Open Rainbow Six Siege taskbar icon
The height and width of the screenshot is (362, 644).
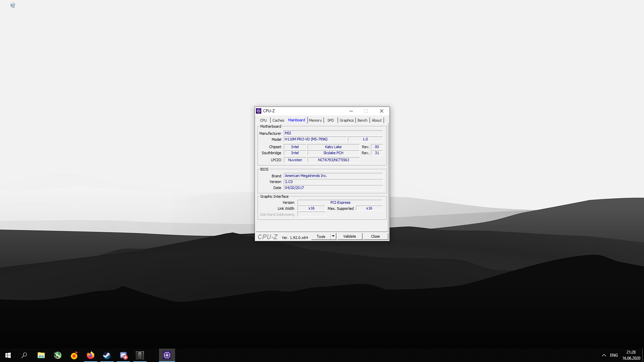[140, 355]
